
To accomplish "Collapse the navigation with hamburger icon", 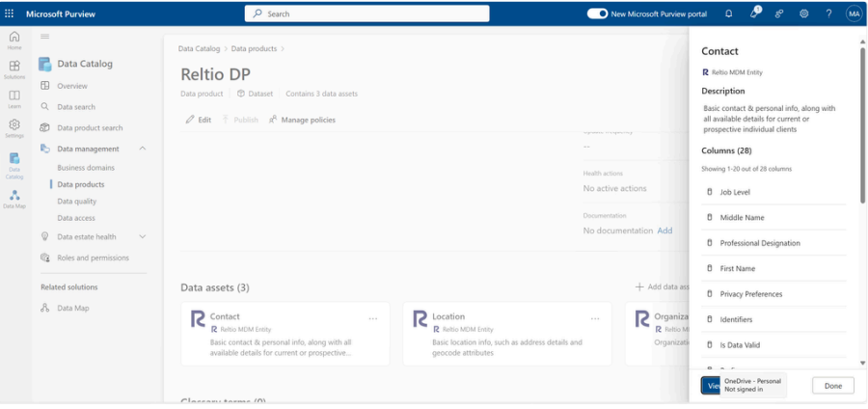I will [x=44, y=37].
